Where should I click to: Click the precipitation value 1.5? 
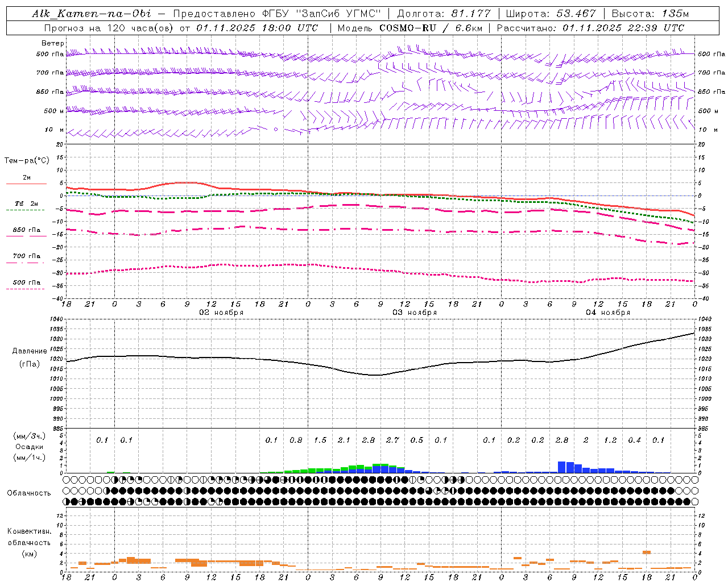tap(320, 440)
